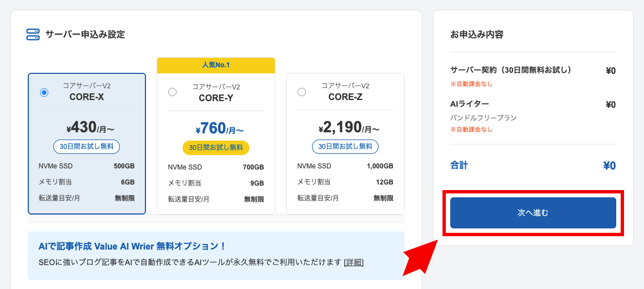Click the CORE-Y plan name

(x=216, y=98)
